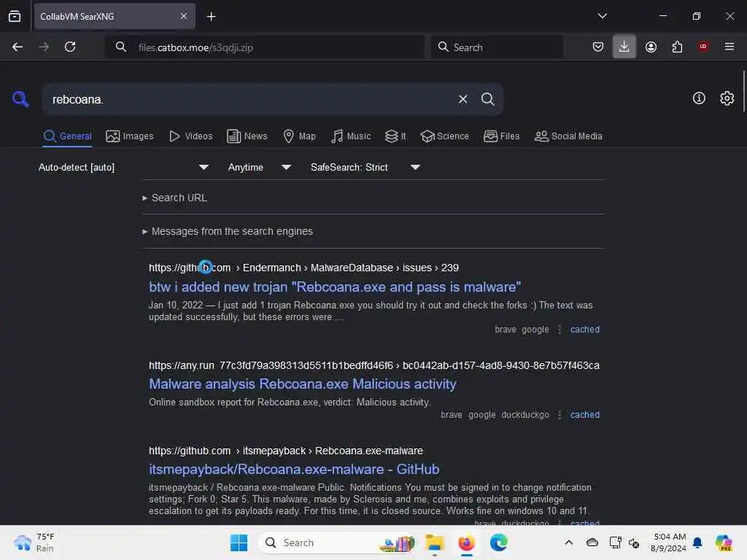The height and width of the screenshot is (560, 747).
Task: Click the Firefox taskbar icon
Action: point(466,542)
